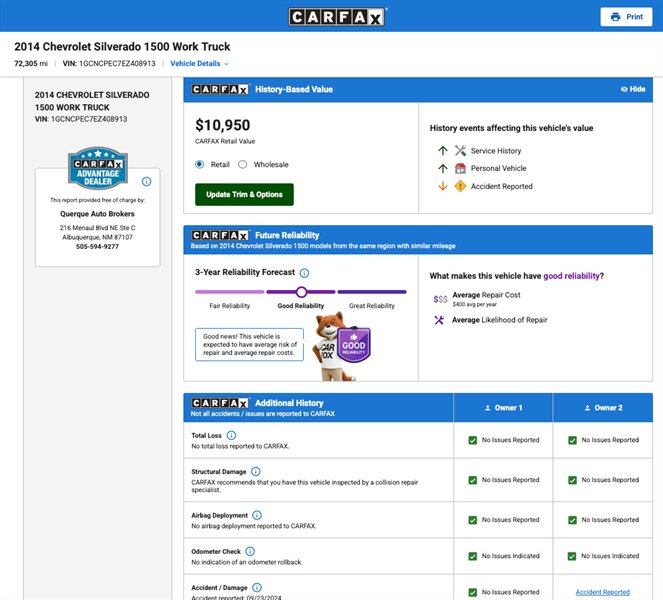Click the CARFAX logo in the top header
The height and width of the screenshot is (600, 663).
[x=337, y=17]
